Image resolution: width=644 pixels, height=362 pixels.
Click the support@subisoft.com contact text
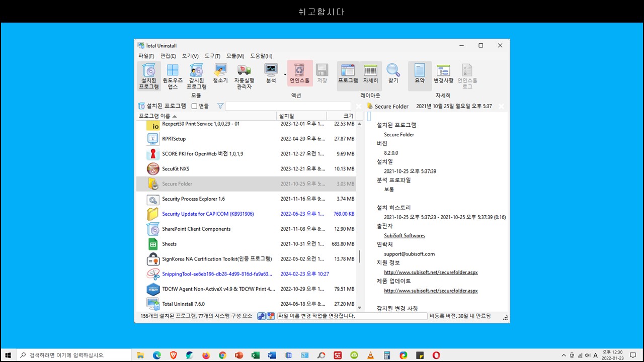[x=409, y=254]
